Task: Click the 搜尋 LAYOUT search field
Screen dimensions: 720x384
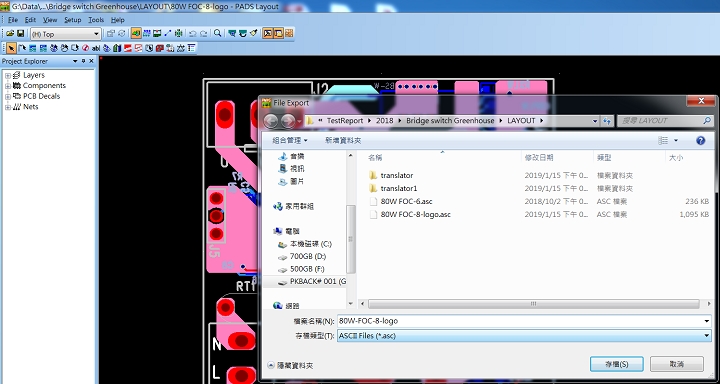Action: click(x=664, y=121)
